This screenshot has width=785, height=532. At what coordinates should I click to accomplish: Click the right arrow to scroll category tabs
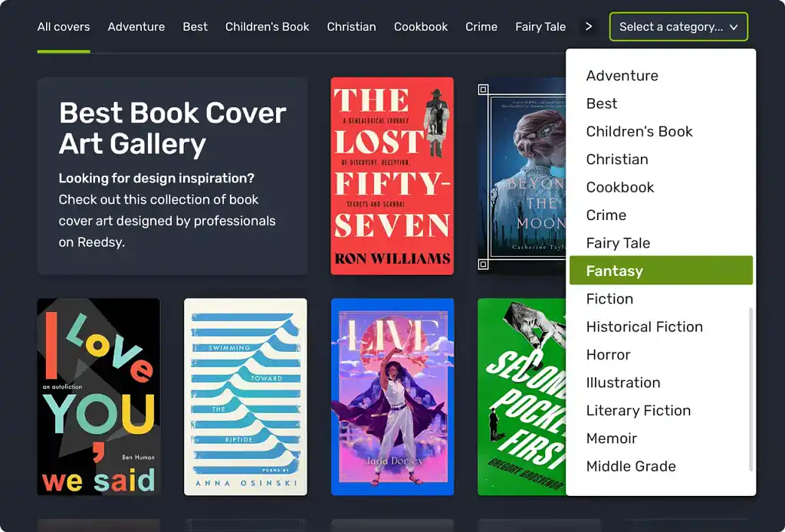pyautogui.click(x=588, y=27)
